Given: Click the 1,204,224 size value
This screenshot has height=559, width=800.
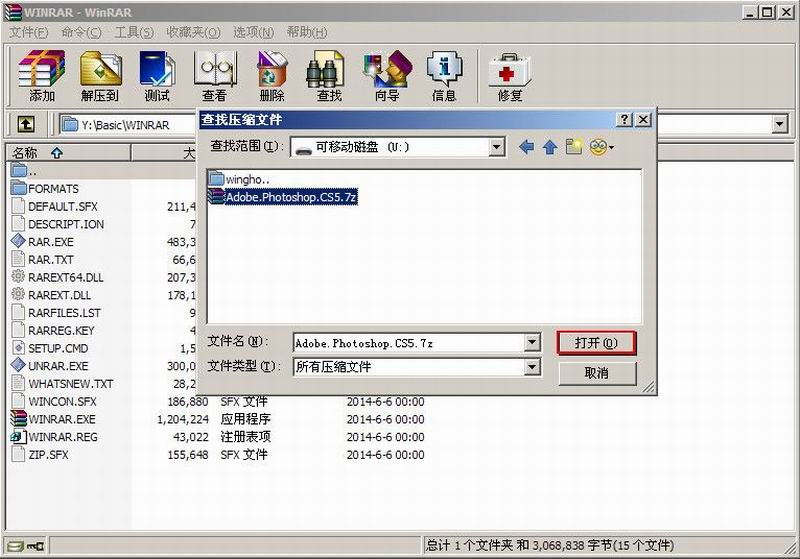Looking at the screenshot, I should click(183, 419).
